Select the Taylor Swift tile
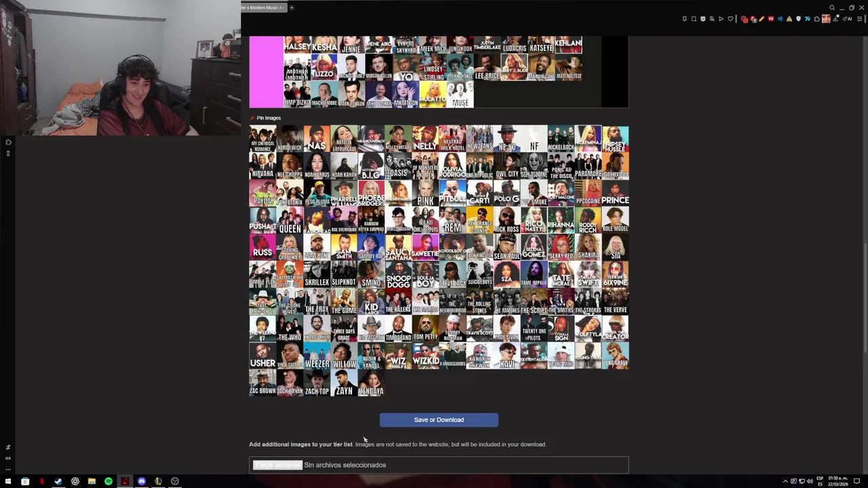This screenshot has width=868, height=488. coord(589,274)
